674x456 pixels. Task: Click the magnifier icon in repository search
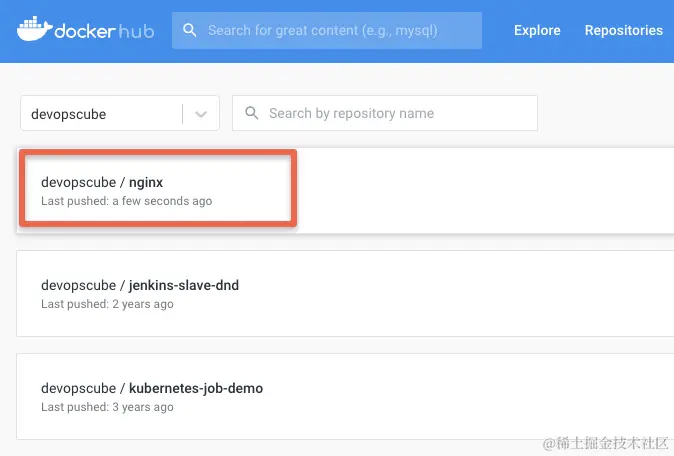click(x=251, y=113)
